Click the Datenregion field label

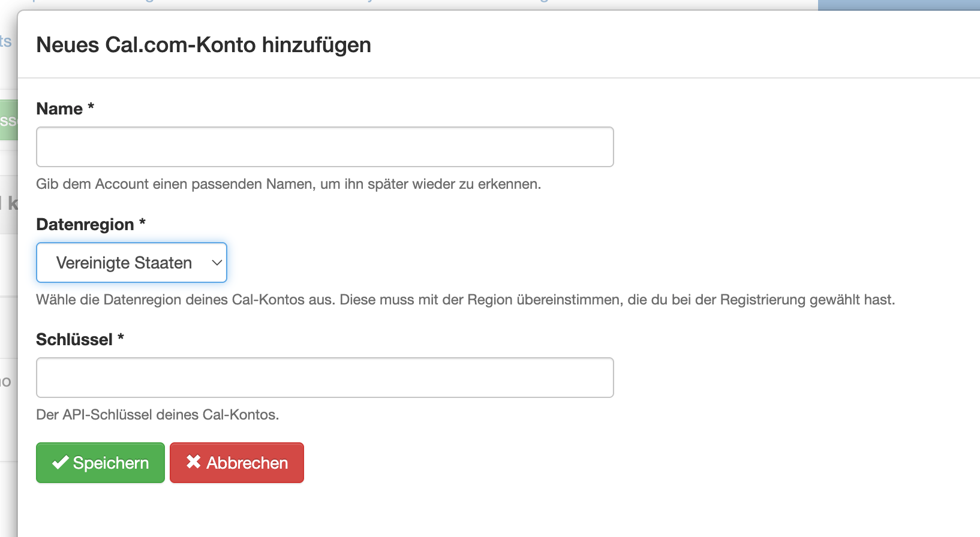pyautogui.click(x=85, y=225)
